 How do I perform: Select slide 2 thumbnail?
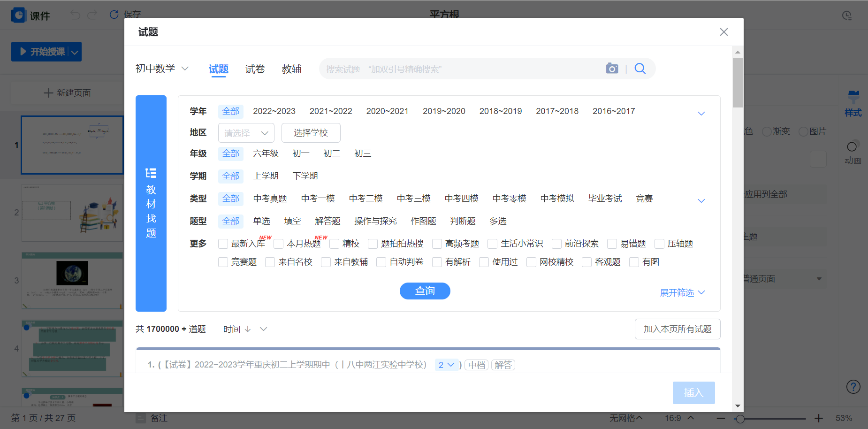[x=72, y=213]
